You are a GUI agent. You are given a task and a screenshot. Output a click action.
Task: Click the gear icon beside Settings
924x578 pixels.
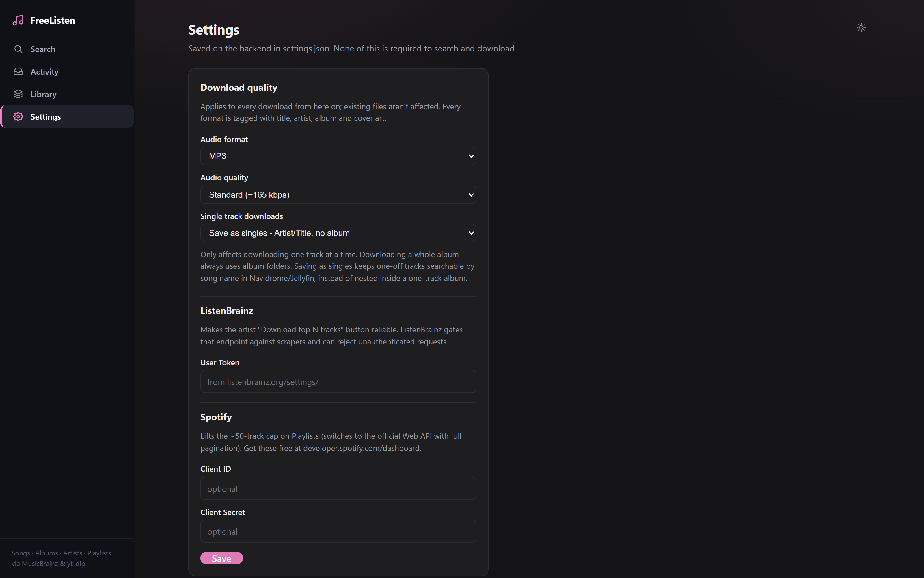[x=18, y=116]
